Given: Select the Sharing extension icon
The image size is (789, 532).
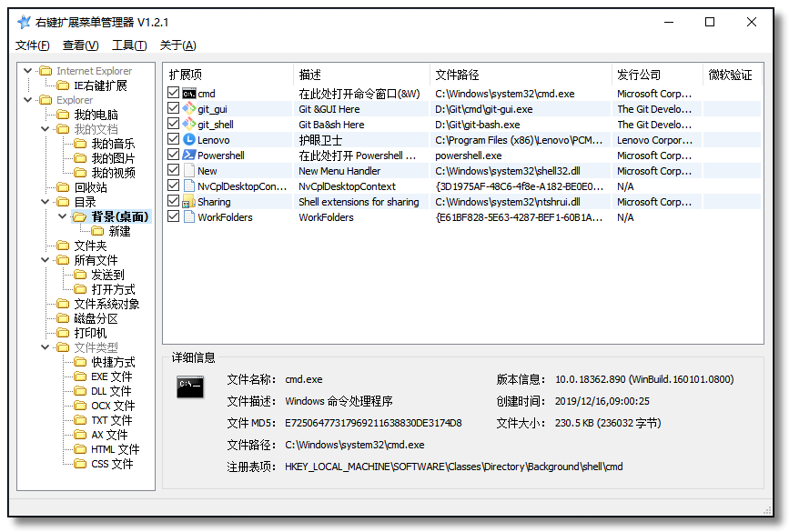Looking at the screenshot, I should 189,202.
